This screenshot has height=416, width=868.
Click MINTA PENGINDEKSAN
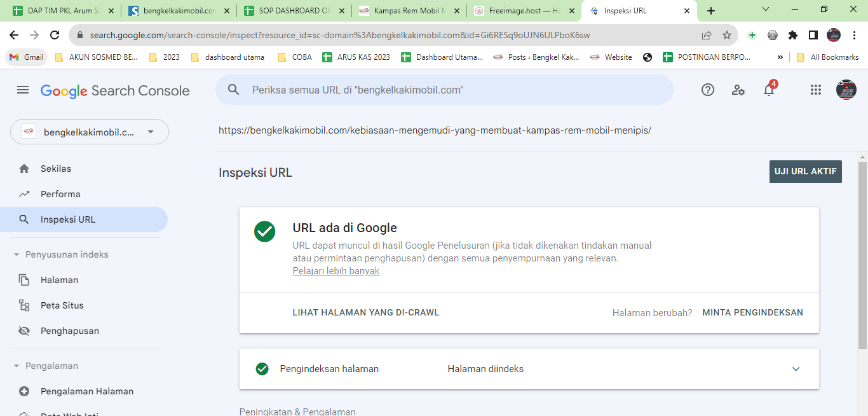[x=753, y=312]
